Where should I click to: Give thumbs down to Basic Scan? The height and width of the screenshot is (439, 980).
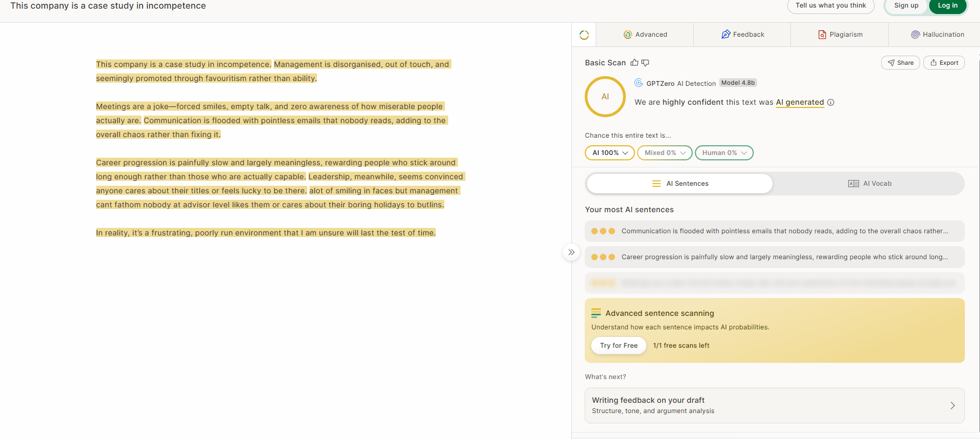pos(645,63)
